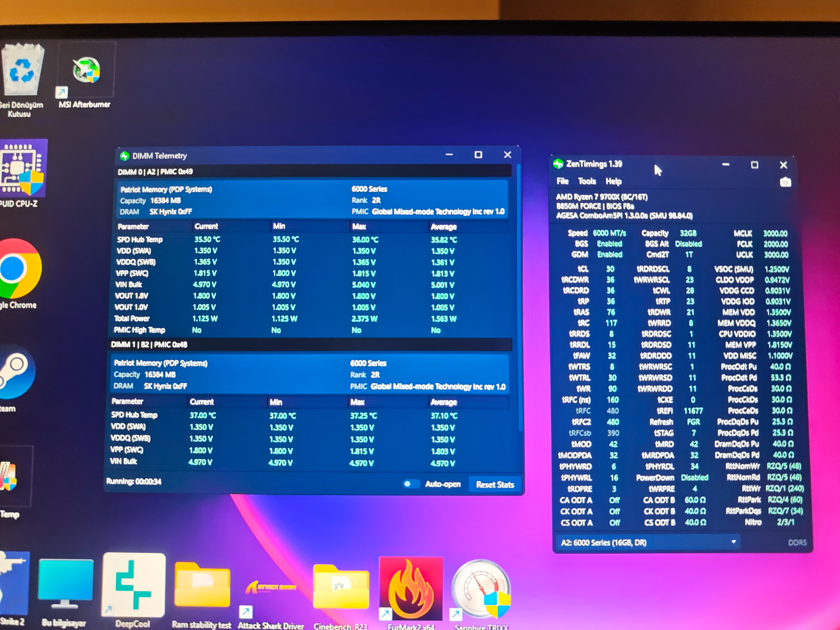Screen dimensions: 840x630
Task: Click the Max column header for DIMM 1
Action: coord(357,402)
